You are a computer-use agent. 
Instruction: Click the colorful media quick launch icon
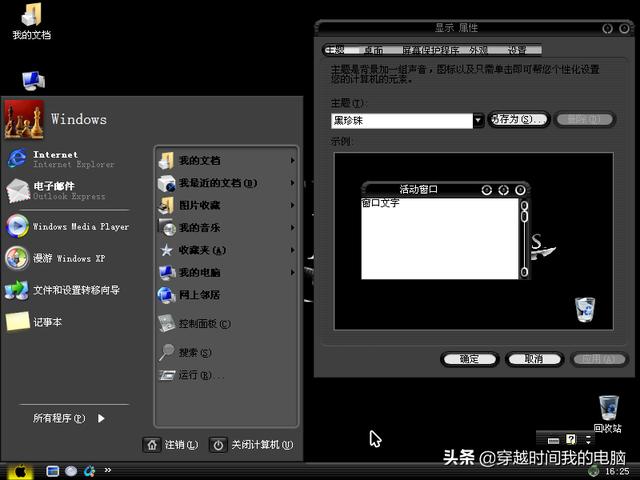[89, 471]
